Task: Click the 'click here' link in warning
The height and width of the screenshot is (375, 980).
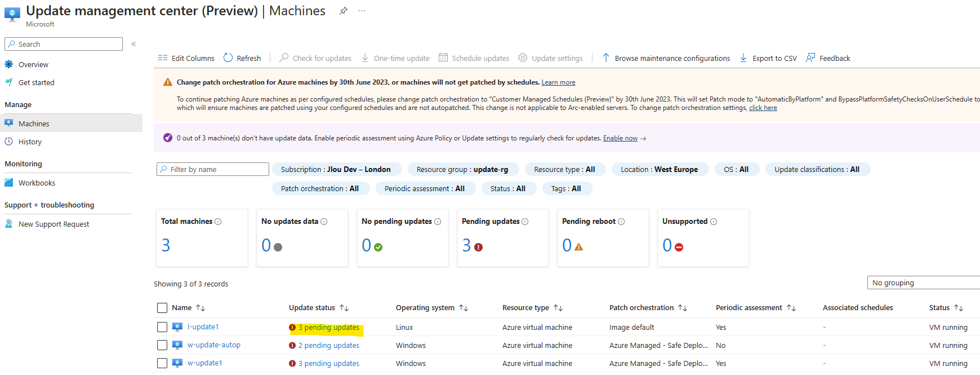Action: 763,108
